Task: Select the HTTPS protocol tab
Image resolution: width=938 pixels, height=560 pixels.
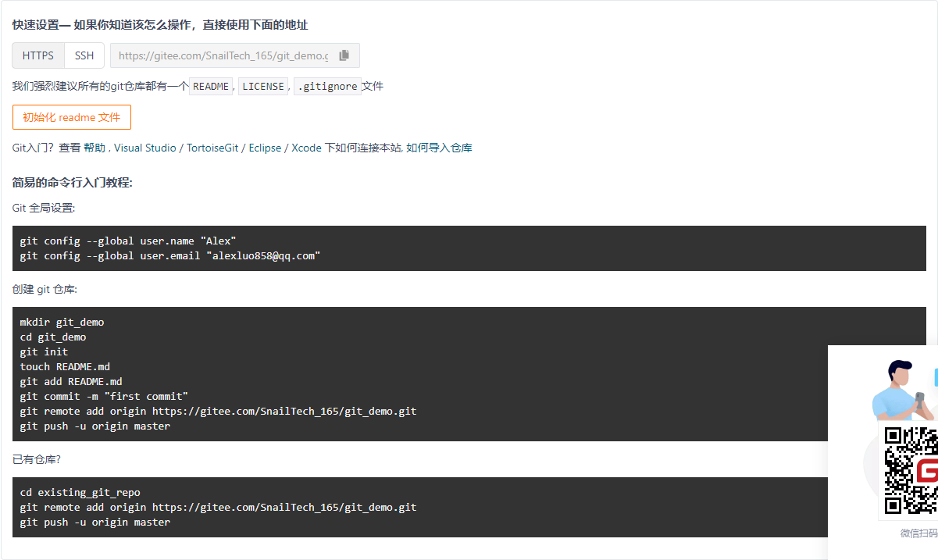Action: point(38,55)
